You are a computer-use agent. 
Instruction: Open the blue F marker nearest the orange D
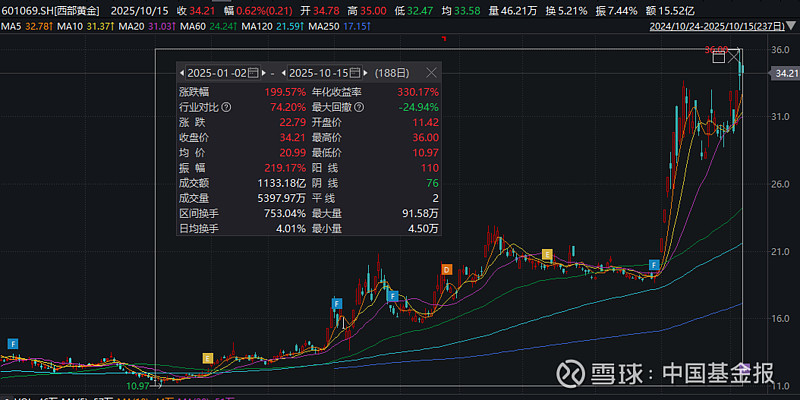click(x=392, y=296)
